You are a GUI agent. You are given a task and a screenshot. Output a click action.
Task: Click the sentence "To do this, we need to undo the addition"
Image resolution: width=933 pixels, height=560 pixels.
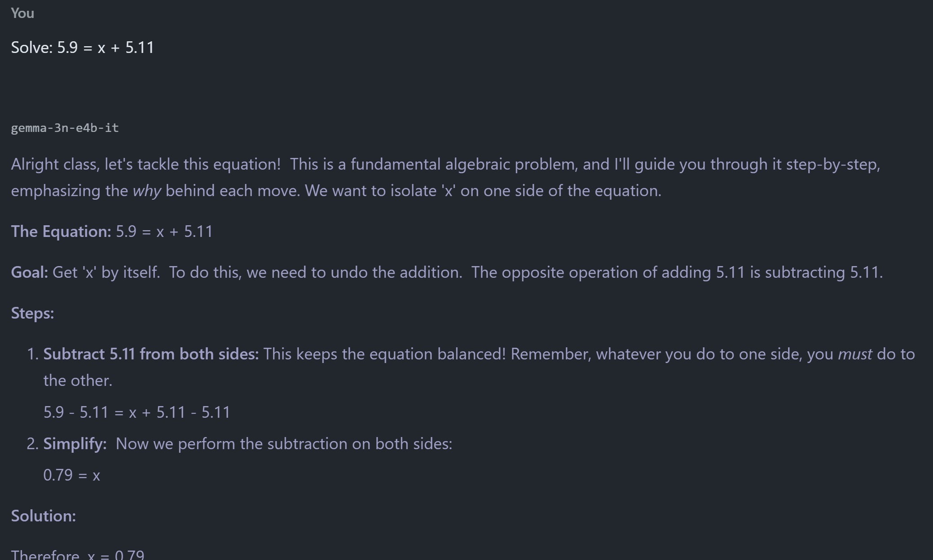pyautogui.click(x=315, y=272)
